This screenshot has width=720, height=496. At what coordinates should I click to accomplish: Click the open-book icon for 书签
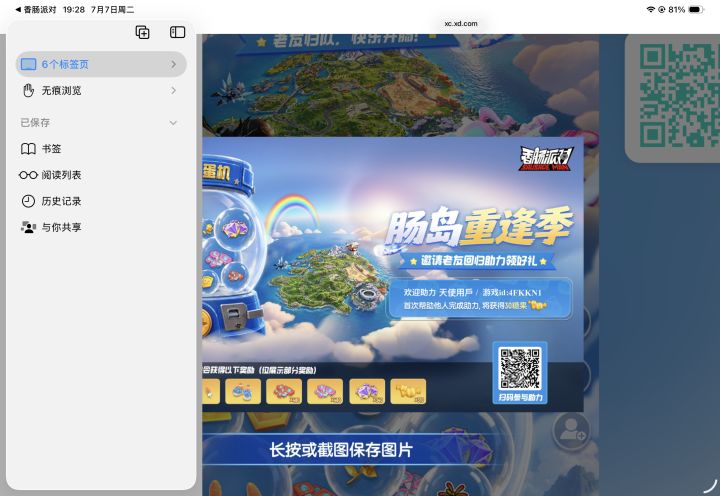(x=28, y=149)
